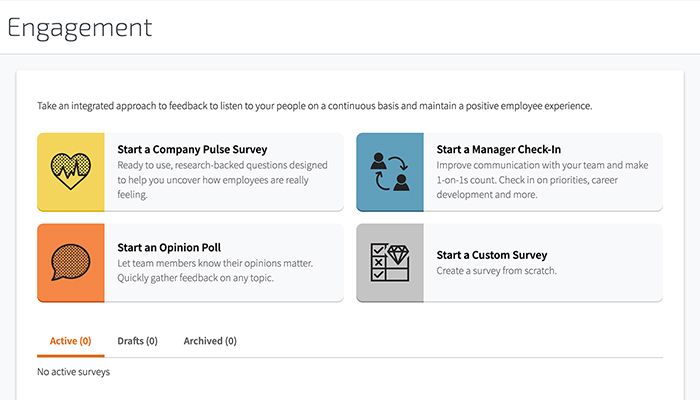Viewport: 700px width, 400px height.
Task: Click the "Create a survey from scratch" text
Action: pos(496,271)
